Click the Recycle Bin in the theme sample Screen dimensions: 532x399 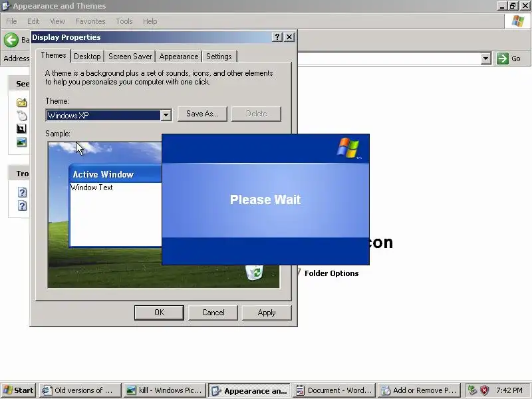tap(254, 273)
